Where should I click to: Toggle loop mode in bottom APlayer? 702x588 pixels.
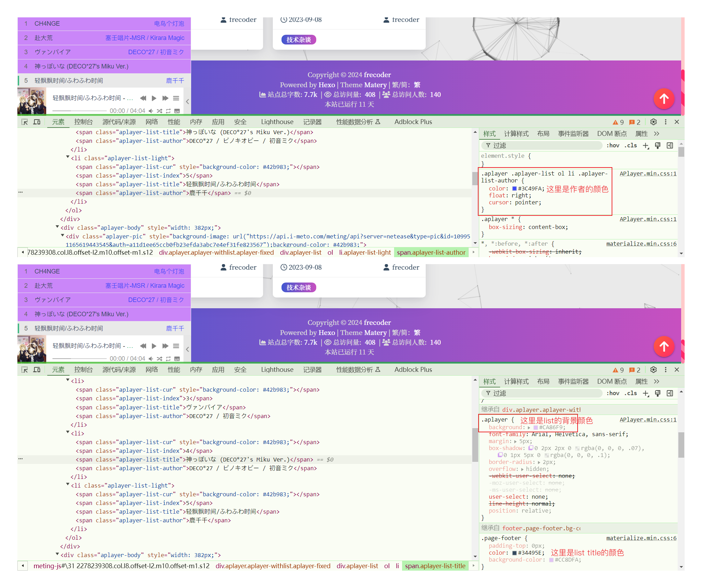pyautogui.click(x=168, y=359)
